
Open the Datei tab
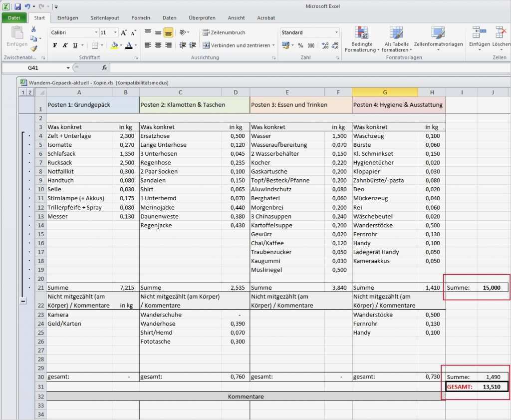14,17
